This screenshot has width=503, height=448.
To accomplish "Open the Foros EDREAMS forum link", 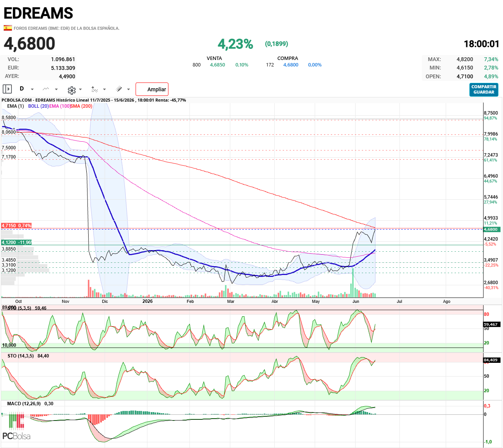I will pos(66,28).
